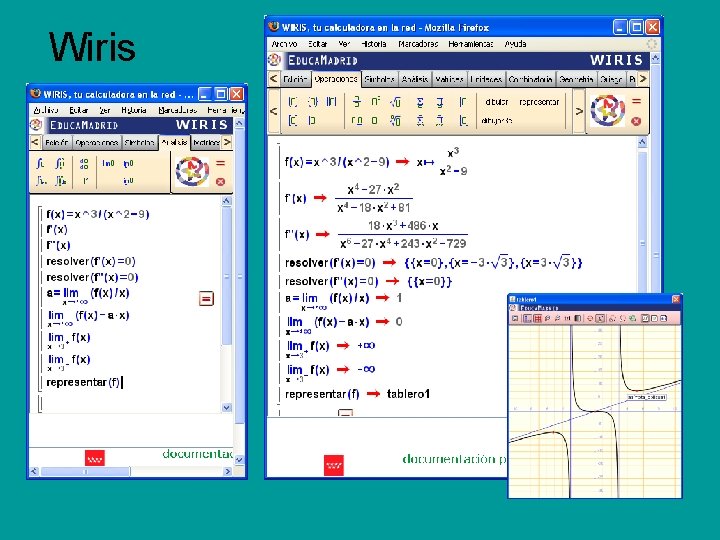Insert the prime derivative symbol in small window
This screenshot has height=540, width=720.
(x=85, y=181)
